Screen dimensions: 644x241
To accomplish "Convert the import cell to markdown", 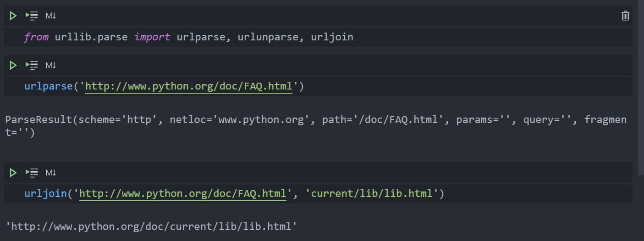I will 50,16.
